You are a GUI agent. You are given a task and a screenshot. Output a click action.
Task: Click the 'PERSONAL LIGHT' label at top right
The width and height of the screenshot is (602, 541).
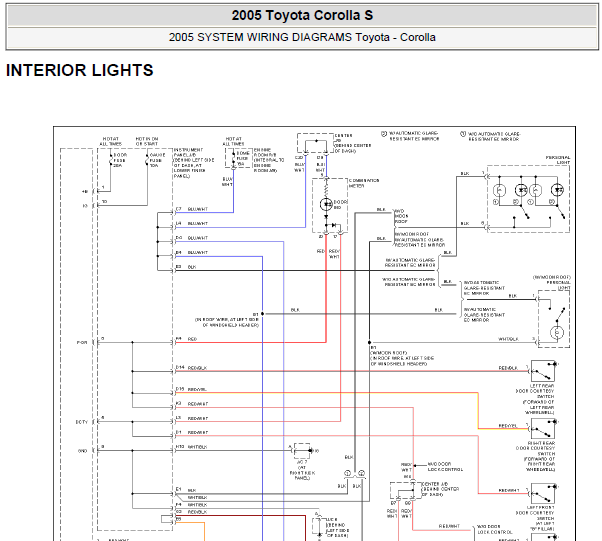558,160
